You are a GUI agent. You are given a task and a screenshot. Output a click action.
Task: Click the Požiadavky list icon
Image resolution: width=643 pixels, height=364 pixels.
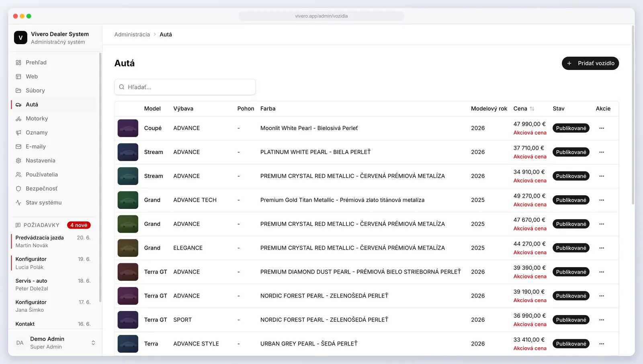tap(18, 225)
